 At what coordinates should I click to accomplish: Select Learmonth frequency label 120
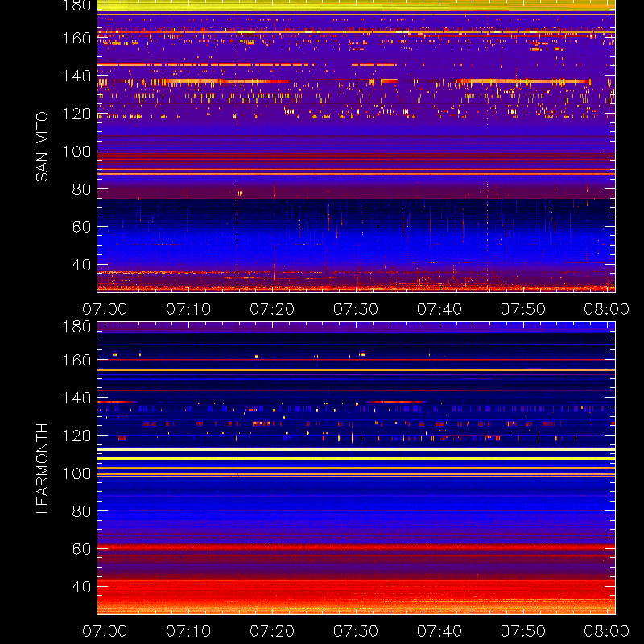tap(76, 436)
